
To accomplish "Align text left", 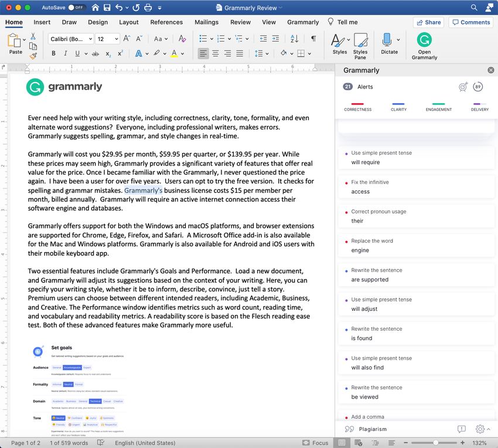I will click(203, 53).
